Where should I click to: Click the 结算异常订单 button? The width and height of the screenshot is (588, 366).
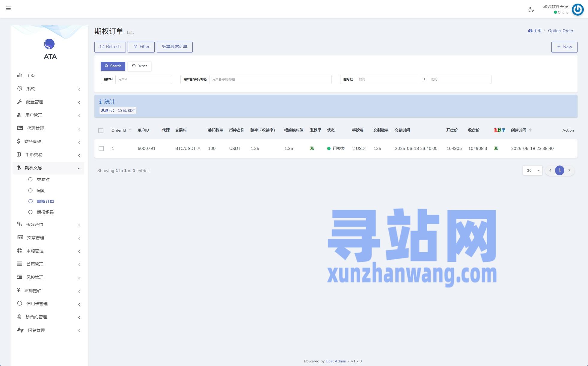(x=175, y=47)
